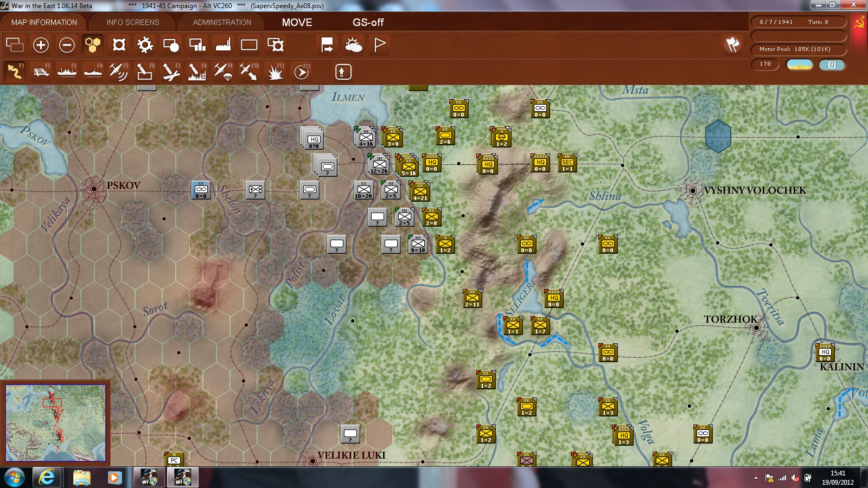Open Windows Media Player from the taskbar
Image resolution: width=868 pixels, height=488 pixels.
point(114,478)
